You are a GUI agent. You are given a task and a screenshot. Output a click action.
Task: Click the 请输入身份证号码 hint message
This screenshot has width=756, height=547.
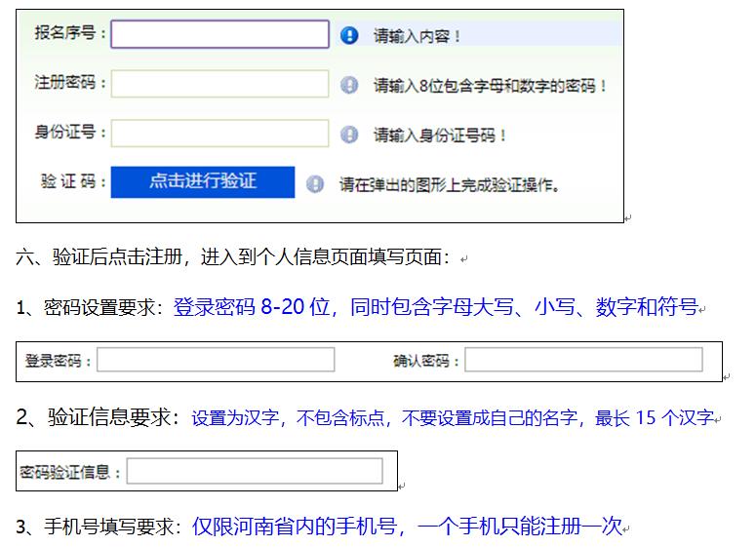point(440,136)
